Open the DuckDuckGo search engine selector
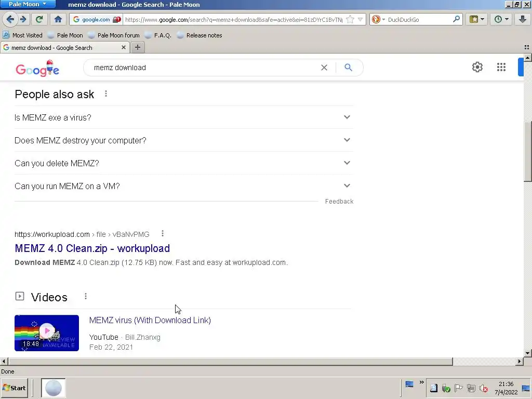 coord(378,19)
